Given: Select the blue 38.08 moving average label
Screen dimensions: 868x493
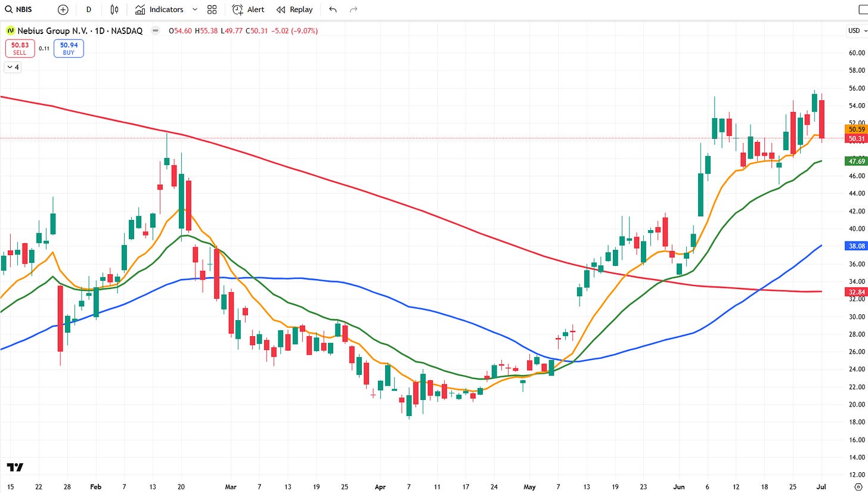Looking at the screenshot, I should coord(856,245).
